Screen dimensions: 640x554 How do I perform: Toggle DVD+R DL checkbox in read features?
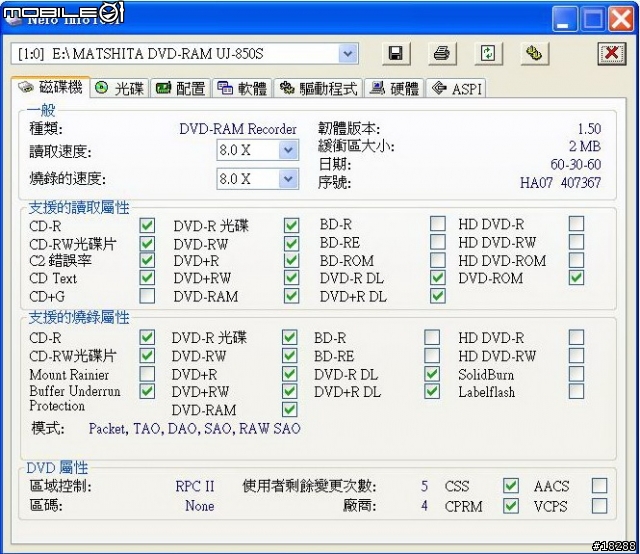[438, 296]
